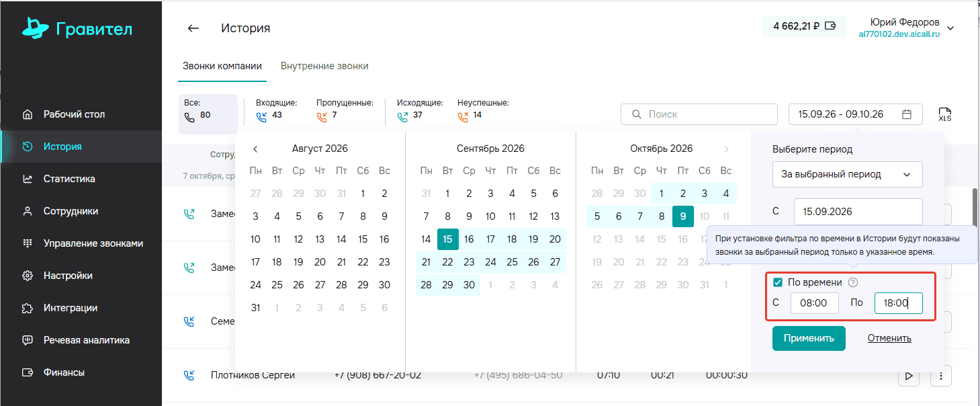Go back using the arrow beside История

pyautogui.click(x=193, y=28)
